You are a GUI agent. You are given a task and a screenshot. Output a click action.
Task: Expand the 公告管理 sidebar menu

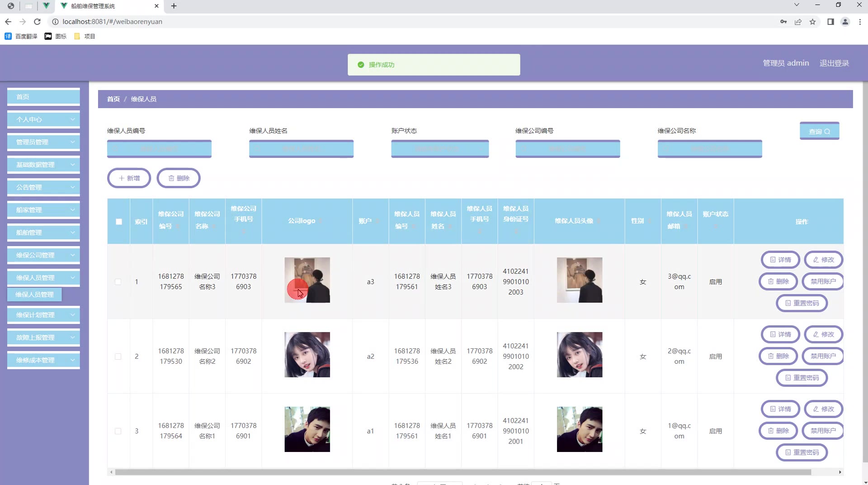tap(43, 187)
